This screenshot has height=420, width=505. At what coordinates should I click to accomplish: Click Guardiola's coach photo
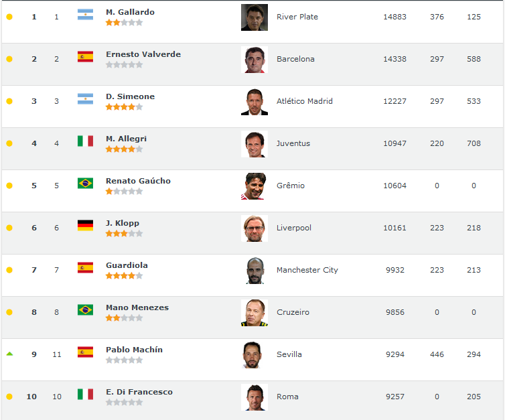255,271
